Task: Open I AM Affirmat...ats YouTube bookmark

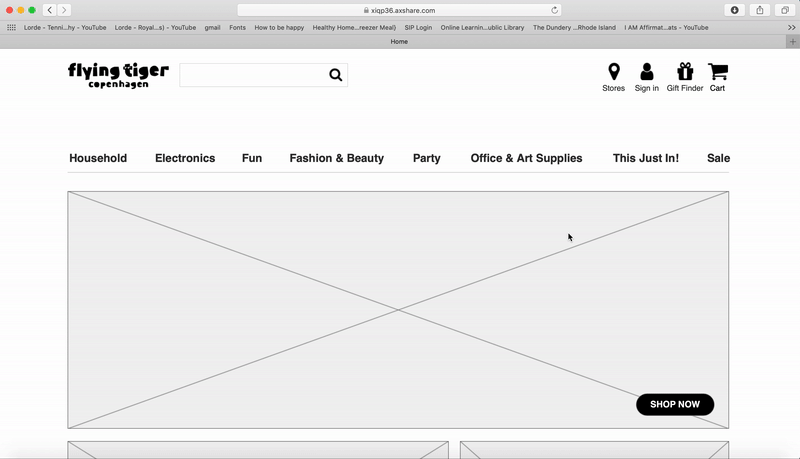Action: (666, 28)
